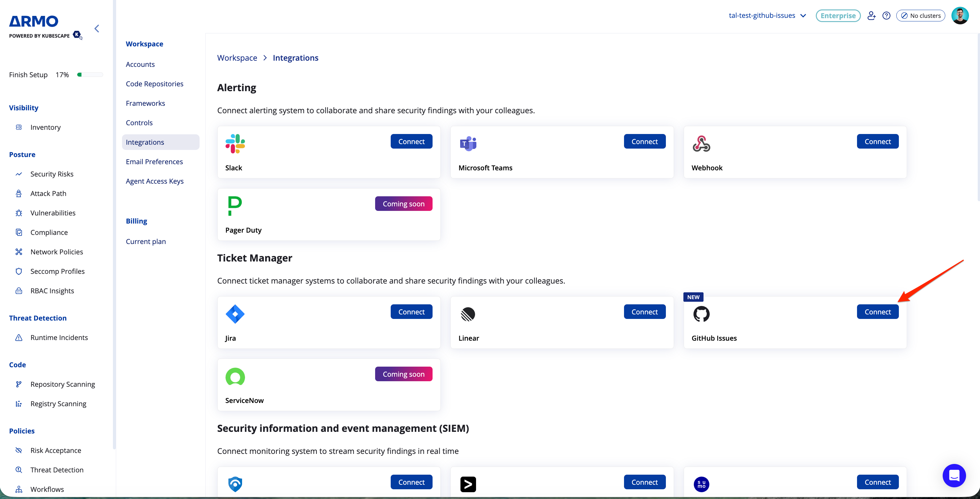This screenshot has width=980, height=499.
Task: Click the No clusters status pill
Action: coord(920,16)
